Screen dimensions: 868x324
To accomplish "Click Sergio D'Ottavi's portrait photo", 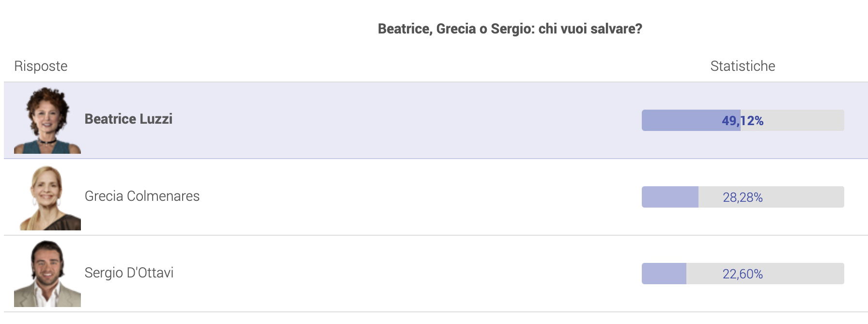I will point(47,274).
